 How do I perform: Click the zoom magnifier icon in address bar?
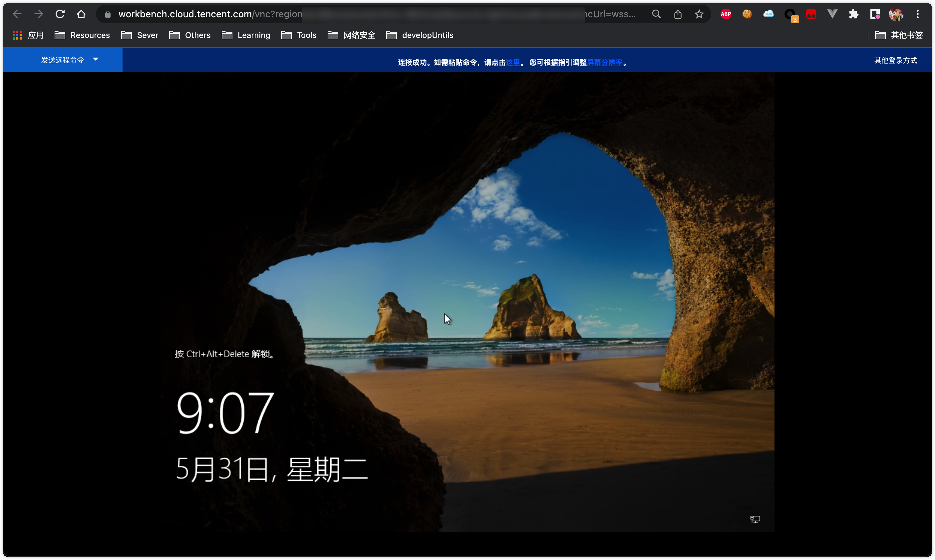pos(656,14)
